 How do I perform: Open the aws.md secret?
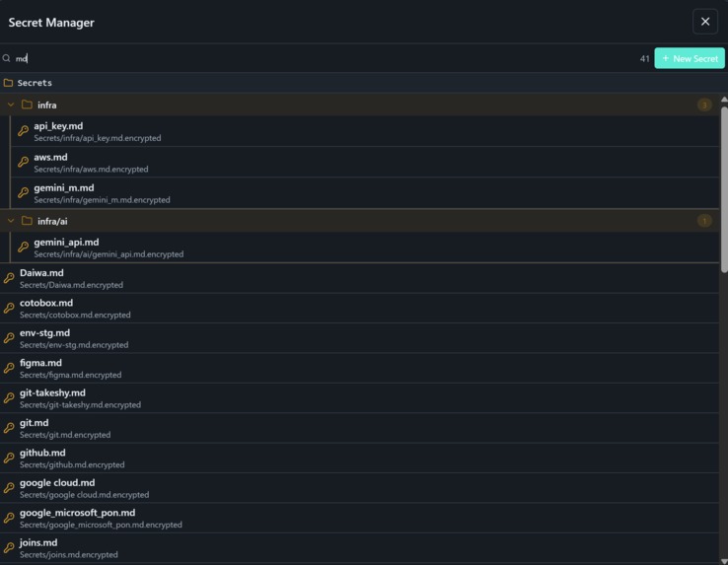(365, 162)
